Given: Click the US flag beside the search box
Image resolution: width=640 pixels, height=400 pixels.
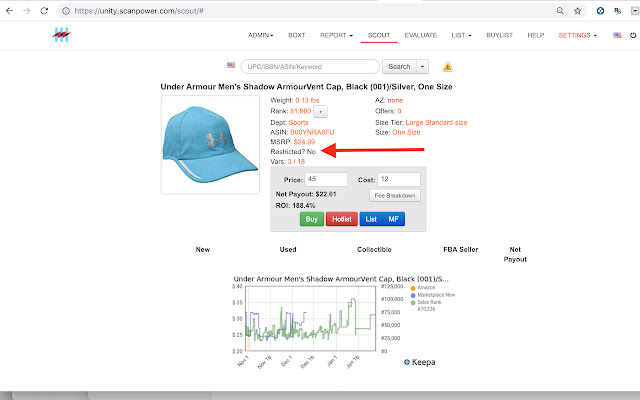Looking at the screenshot, I should [231, 65].
